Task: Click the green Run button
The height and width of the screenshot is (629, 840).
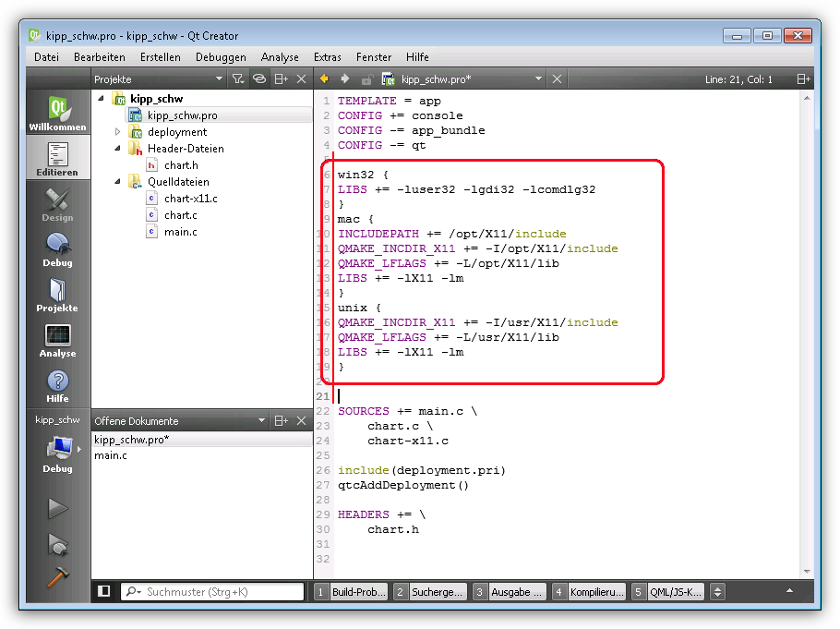Action: coord(57,508)
